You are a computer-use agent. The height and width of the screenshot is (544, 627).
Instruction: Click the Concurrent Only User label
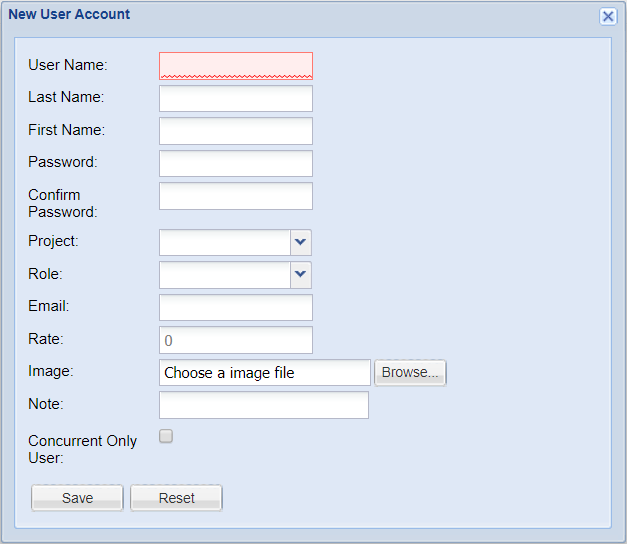pos(82,449)
